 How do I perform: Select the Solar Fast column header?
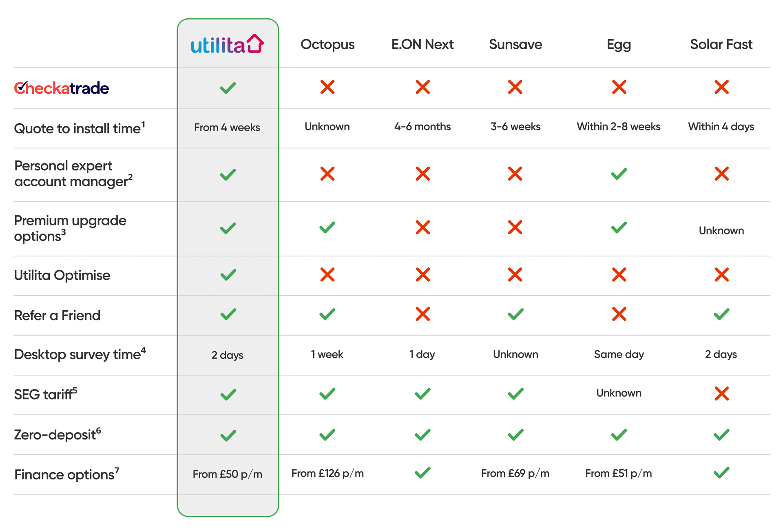721,44
